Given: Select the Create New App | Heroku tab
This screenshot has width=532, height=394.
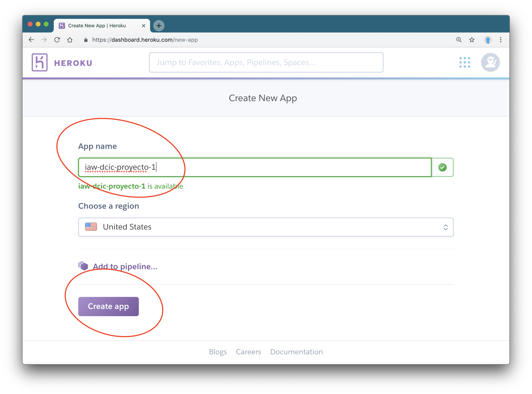Looking at the screenshot, I should 102,25.
